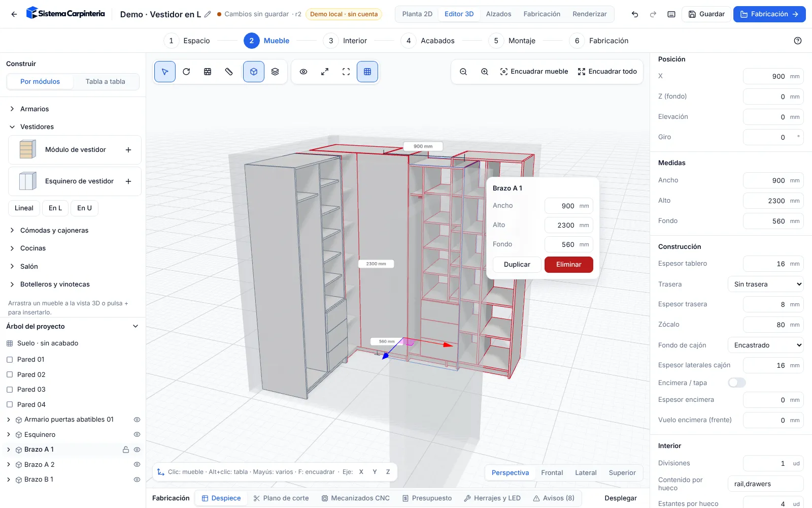The image size is (812, 508).
Task: Go back with the left arrow
Action: tap(14, 14)
